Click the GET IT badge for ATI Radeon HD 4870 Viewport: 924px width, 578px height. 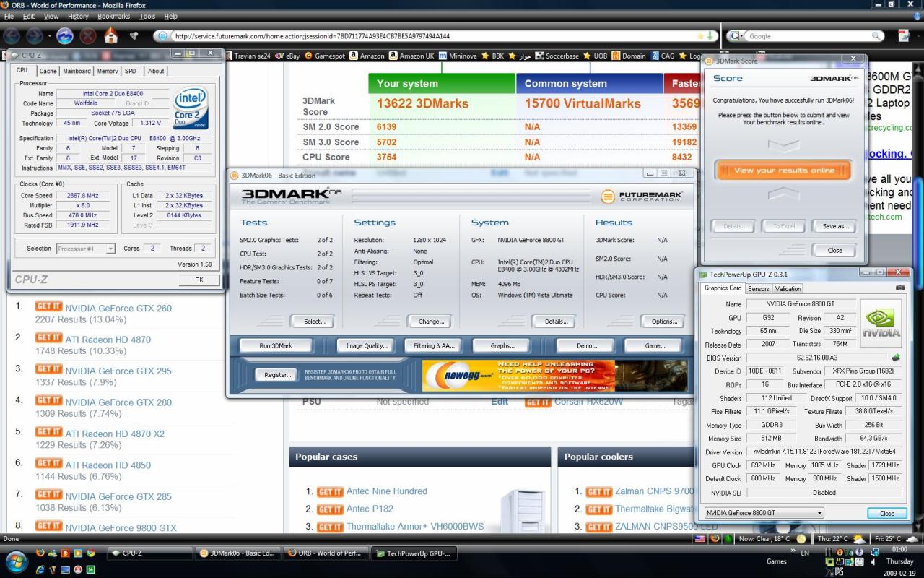(x=49, y=338)
